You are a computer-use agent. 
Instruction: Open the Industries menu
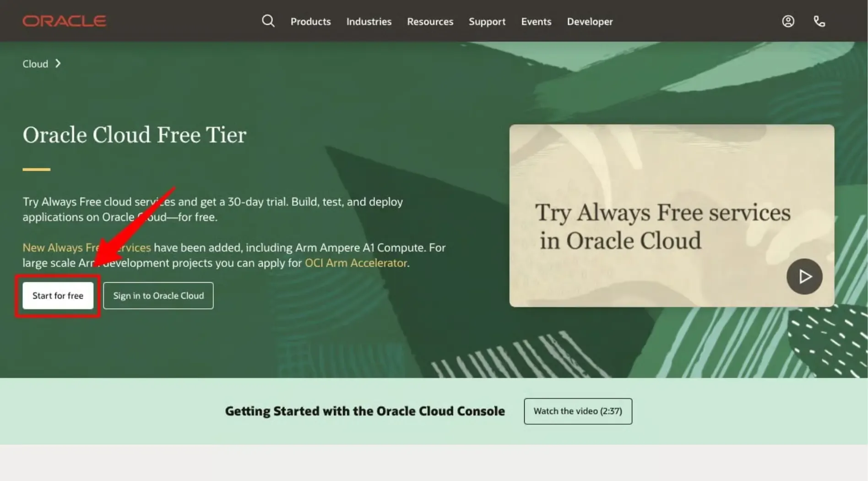pyautogui.click(x=369, y=22)
